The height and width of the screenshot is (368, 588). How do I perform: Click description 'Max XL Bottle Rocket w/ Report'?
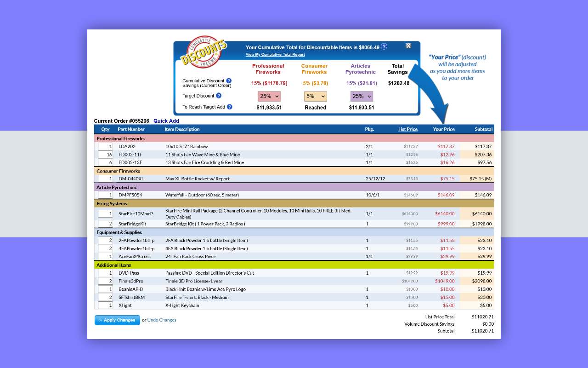pos(198,178)
